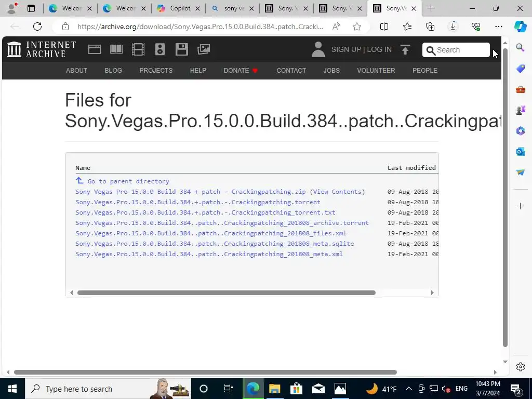This screenshot has height=399, width=532.
Task: Open the Internet Archive web (Wayback) icon
Action: (95, 49)
